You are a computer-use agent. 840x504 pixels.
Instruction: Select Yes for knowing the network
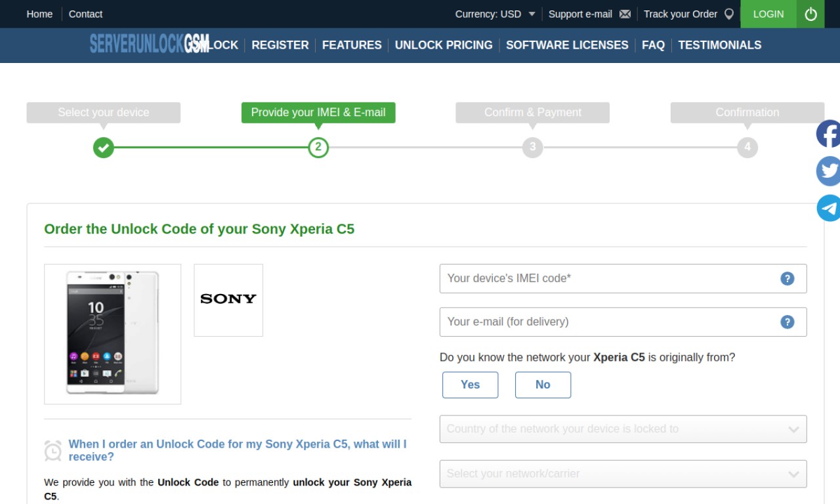tap(470, 385)
